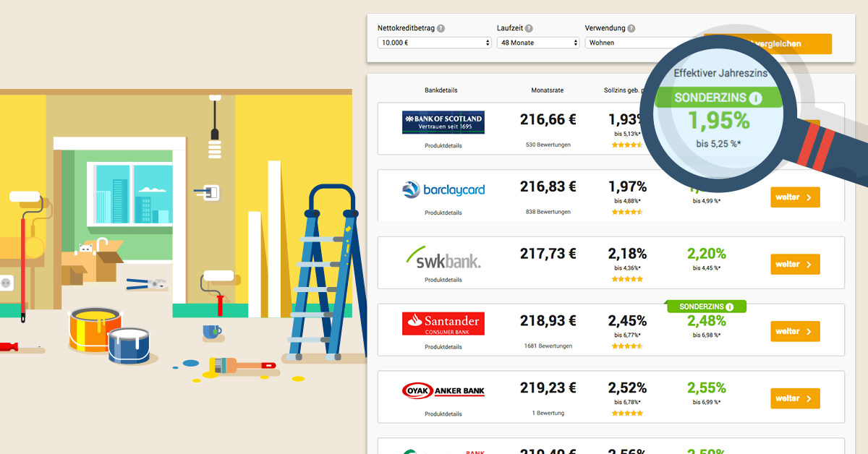
Task: Click star rating in Bank of Scotland row
Action: [627, 145]
